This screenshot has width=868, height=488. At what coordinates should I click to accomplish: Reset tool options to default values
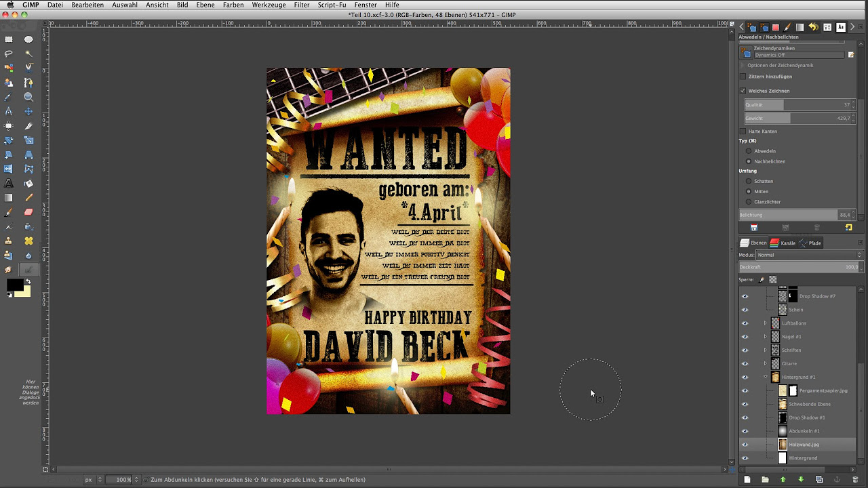pos(848,228)
